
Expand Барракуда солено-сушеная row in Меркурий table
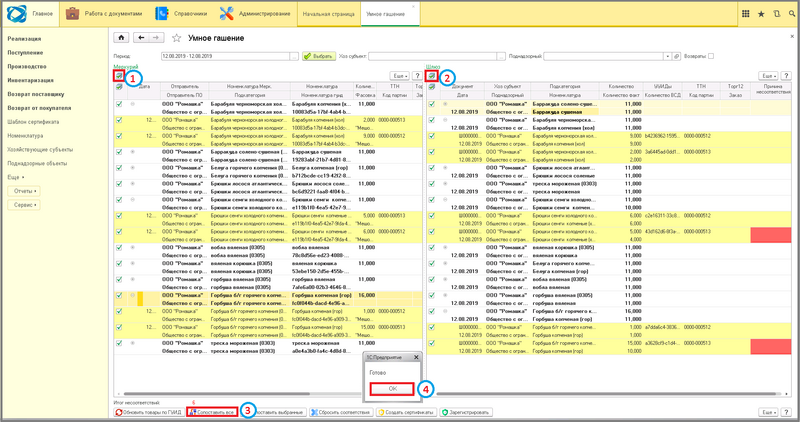[133, 152]
